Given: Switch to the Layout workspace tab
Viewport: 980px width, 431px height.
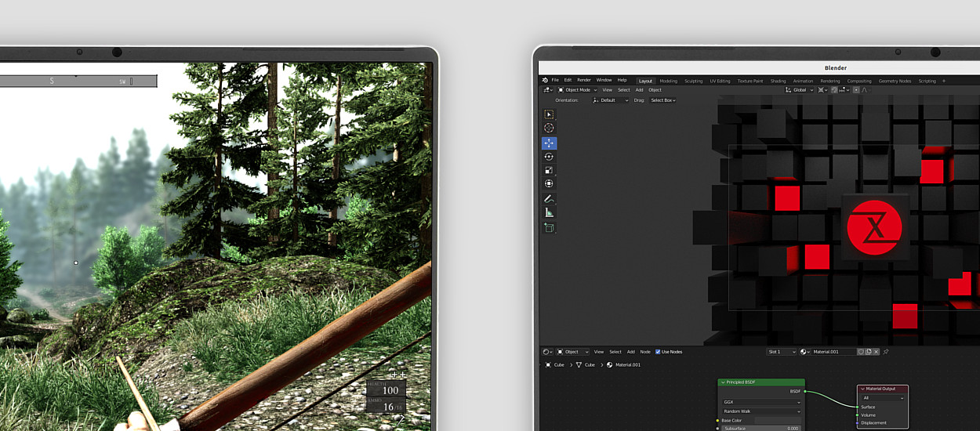Looking at the screenshot, I should click(645, 81).
